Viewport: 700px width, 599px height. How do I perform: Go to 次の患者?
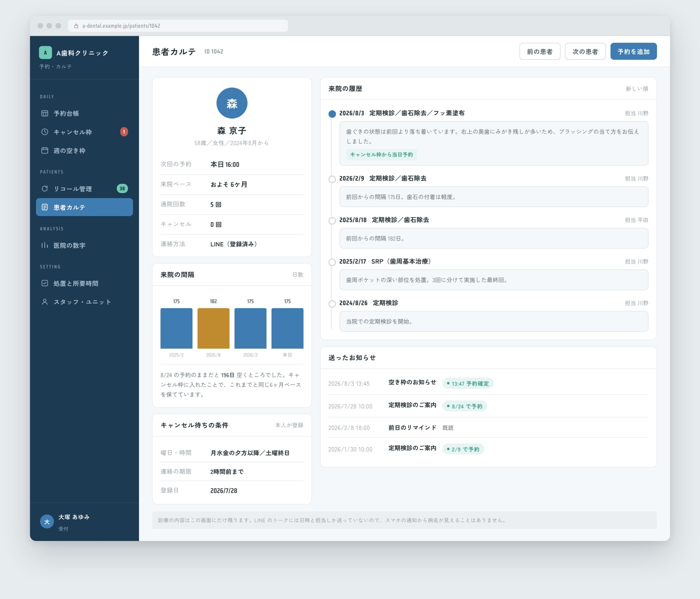pyautogui.click(x=585, y=51)
